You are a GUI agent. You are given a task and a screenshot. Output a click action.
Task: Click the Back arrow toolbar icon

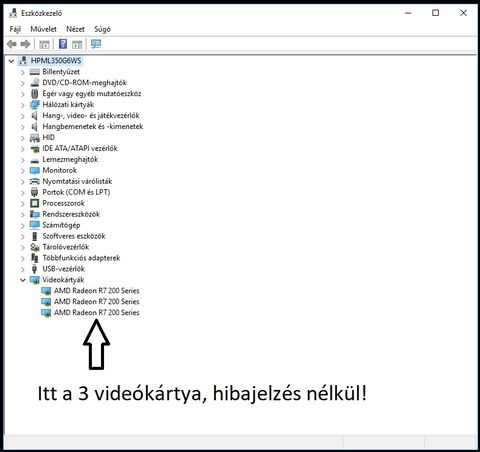tap(12, 44)
